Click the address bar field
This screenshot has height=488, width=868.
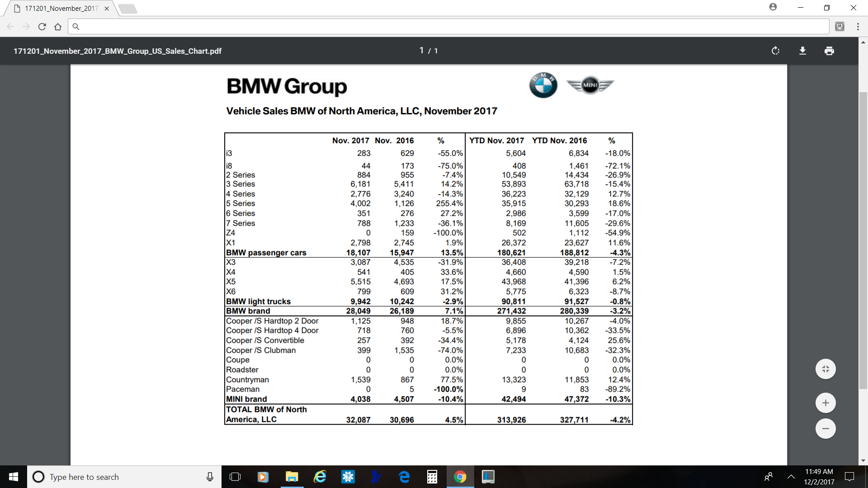(x=448, y=27)
